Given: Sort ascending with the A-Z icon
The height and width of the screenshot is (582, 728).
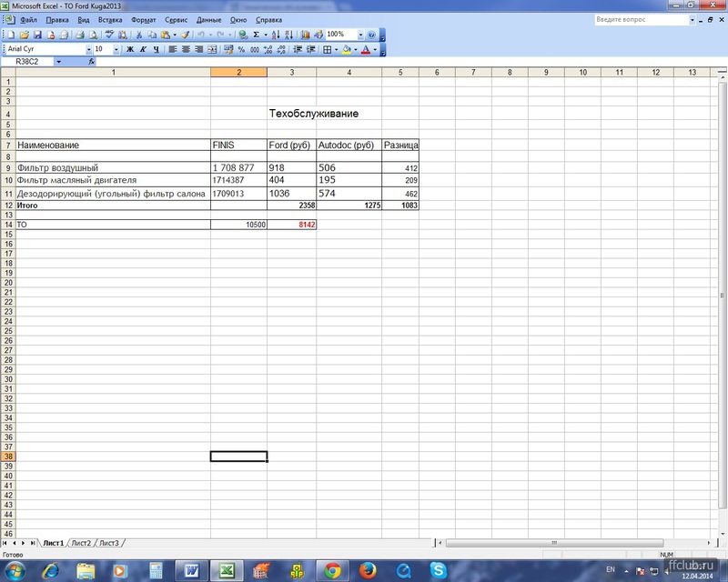Looking at the screenshot, I should click(276, 35).
